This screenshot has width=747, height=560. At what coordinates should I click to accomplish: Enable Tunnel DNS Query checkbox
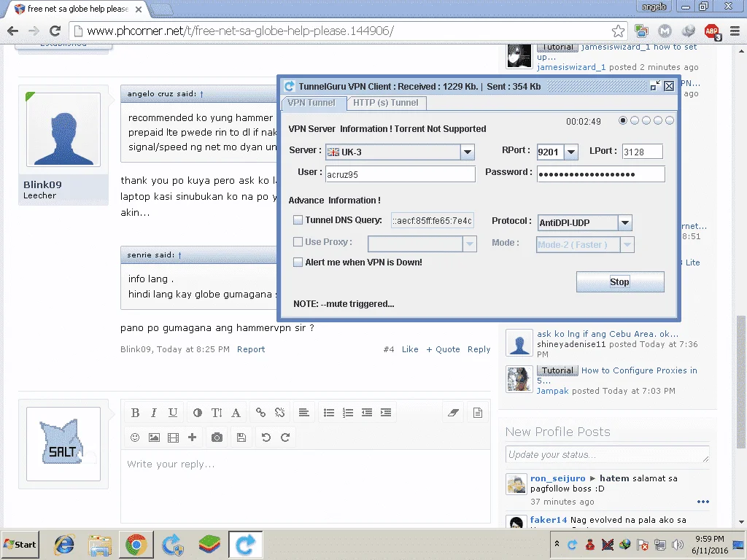[x=298, y=220]
